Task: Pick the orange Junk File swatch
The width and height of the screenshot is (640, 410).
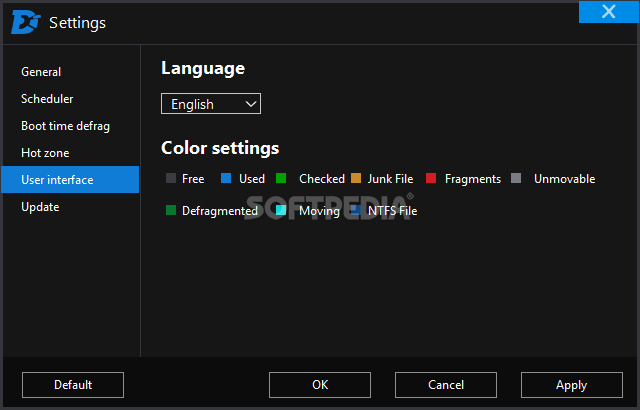Action: coord(356,178)
